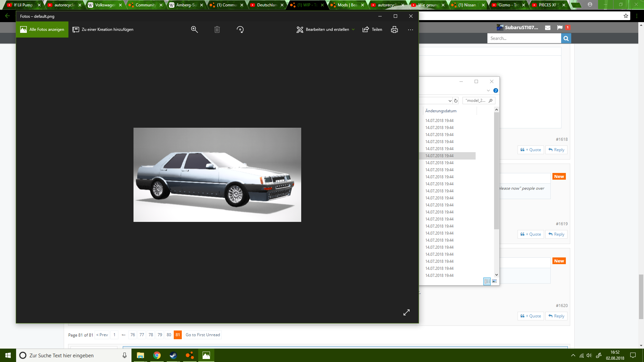Click the delete trash bin icon
Image resolution: width=644 pixels, height=362 pixels.
click(217, 29)
